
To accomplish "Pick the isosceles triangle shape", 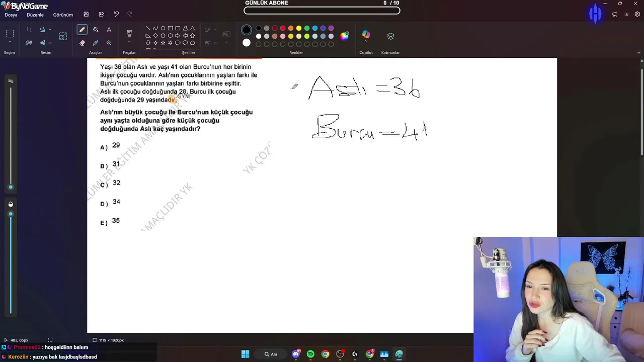I will [192, 28].
